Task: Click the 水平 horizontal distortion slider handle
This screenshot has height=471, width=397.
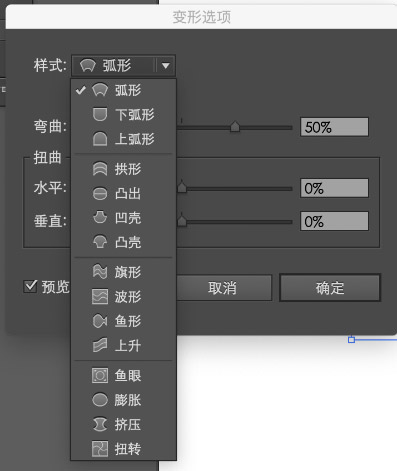Action: [182, 187]
